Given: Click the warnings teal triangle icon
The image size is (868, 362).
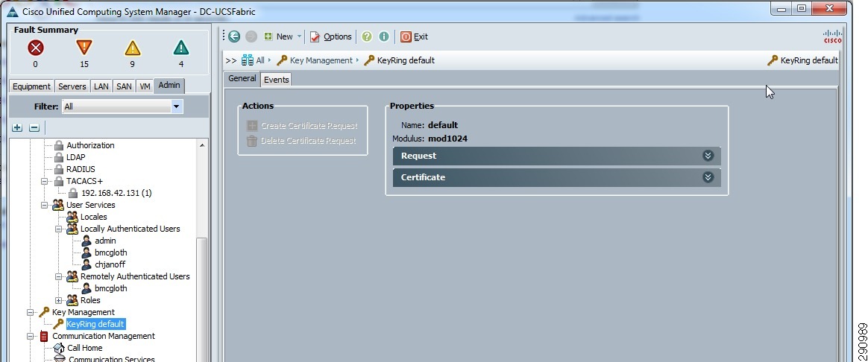Looking at the screenshot, I should click(181, 48).
